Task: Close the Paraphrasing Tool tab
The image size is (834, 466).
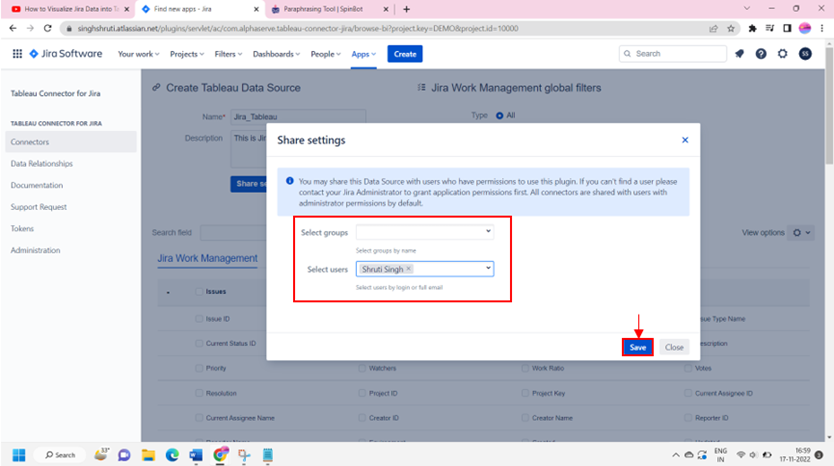Action: 386,9
